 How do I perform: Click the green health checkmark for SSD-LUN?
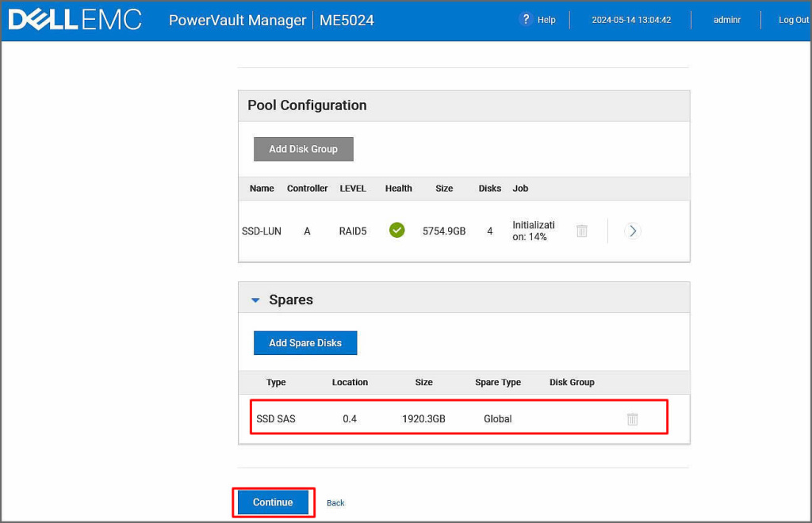(x=397, y=231)
